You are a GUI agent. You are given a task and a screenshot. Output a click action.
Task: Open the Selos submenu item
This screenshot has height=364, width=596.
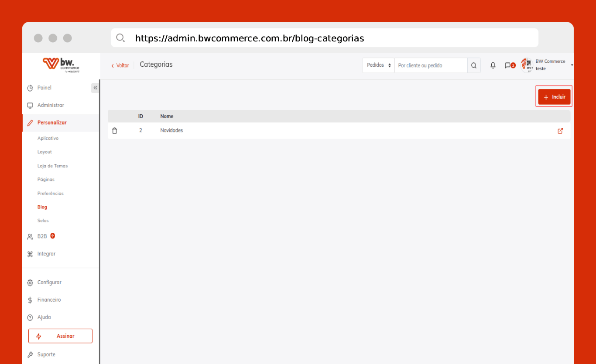click(43, 221)
